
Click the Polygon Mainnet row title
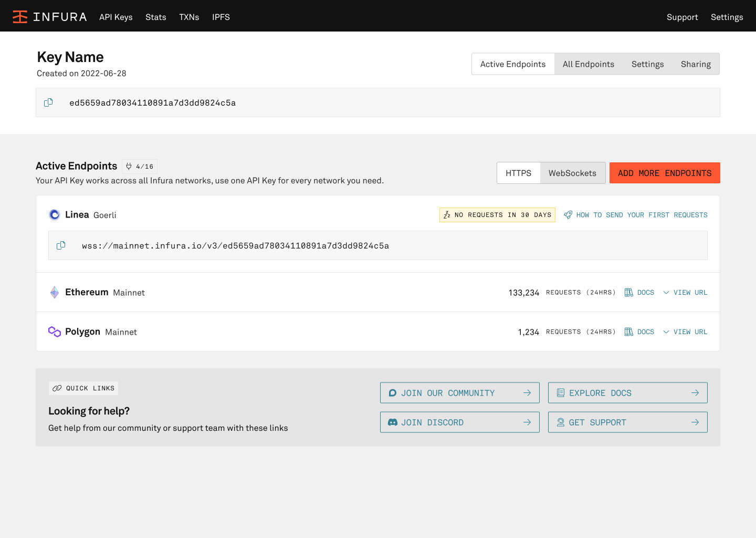[101, 332]
